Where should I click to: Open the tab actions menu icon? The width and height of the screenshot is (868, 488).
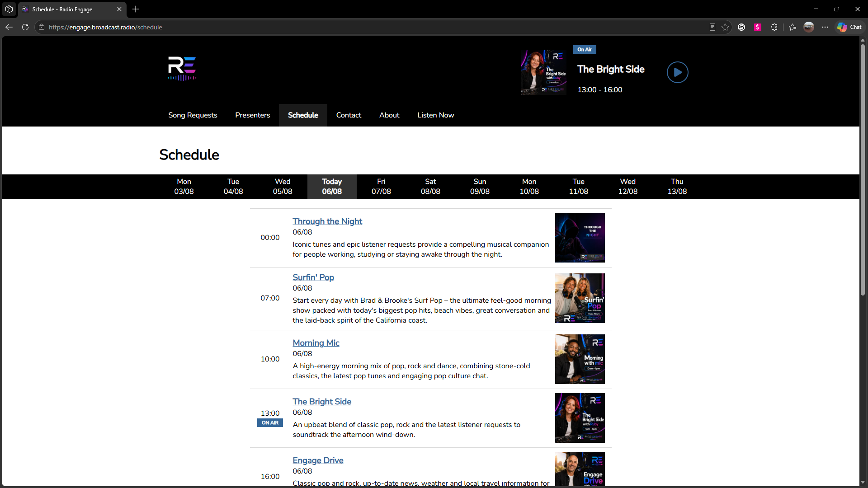point(9,9)
